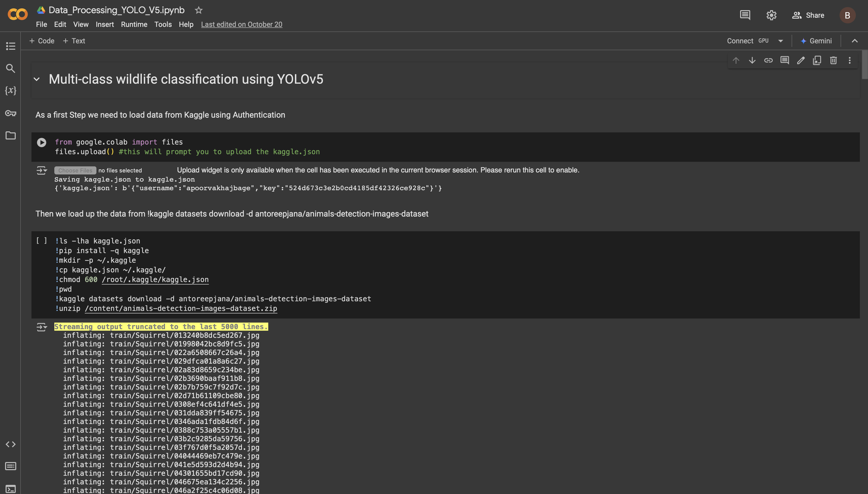Viewport: 868px width, 494px height.
Task: Copy a link to the cell
Action: click(x=769, y=60)
